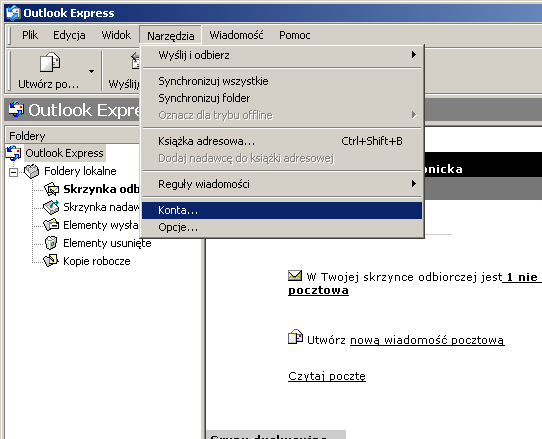Open the Wiadomość menu
The image size is (542, 439).
coord(236,35)
